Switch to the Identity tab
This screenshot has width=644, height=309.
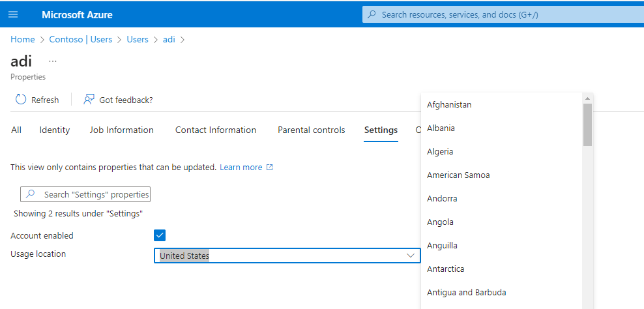point(55,130)
